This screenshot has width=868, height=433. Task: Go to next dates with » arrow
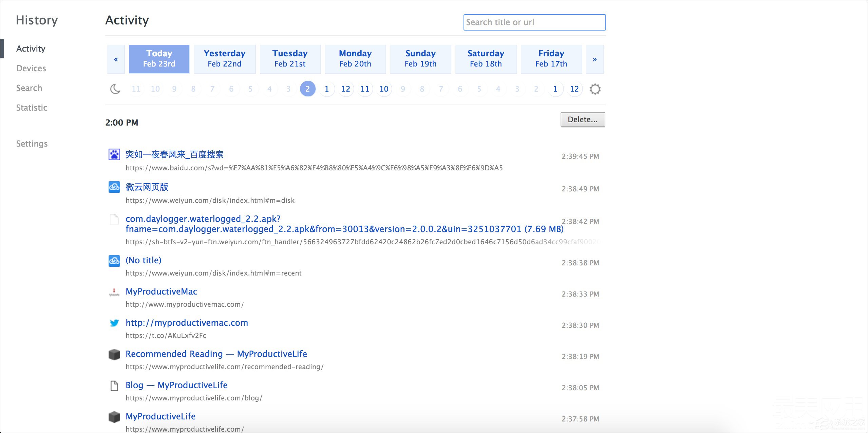click(x=595, y=59)
